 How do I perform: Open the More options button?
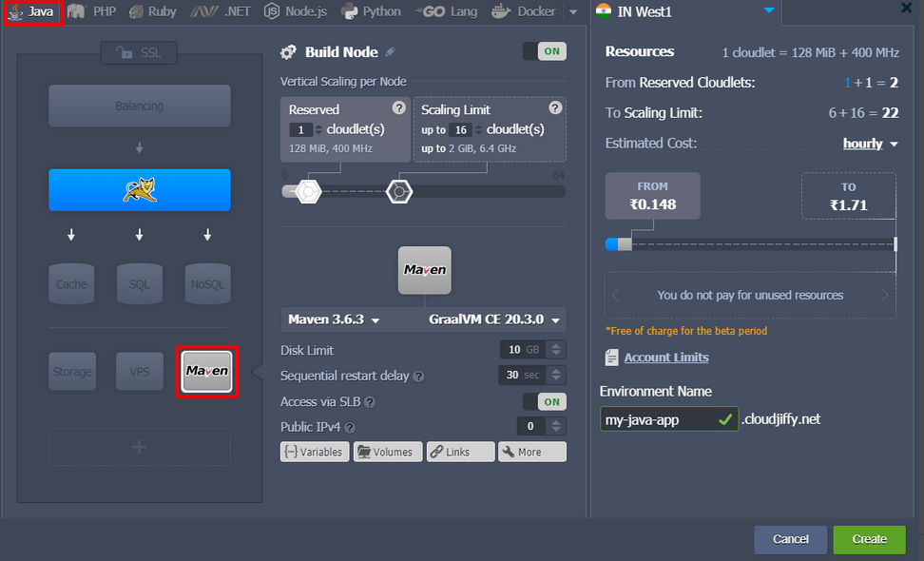pyautogui.click(x=532, y=452)
